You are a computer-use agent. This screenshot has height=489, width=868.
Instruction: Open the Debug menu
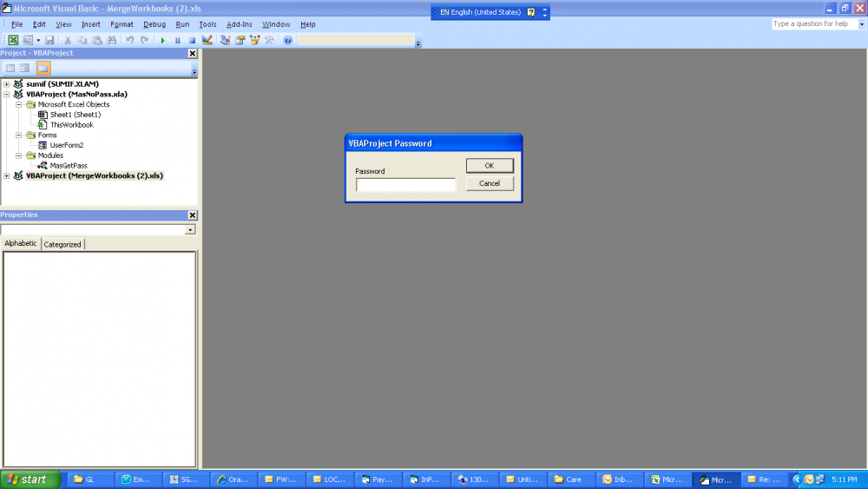[155, 24]
